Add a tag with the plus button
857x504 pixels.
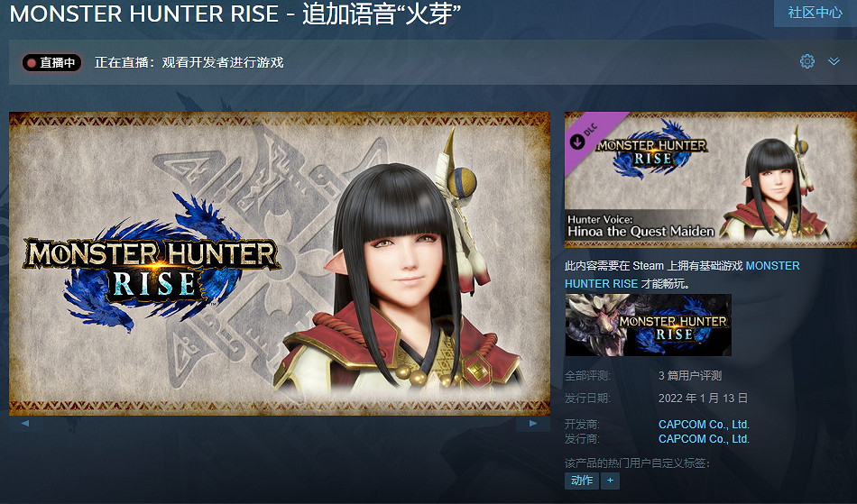(x=610, y=481)
